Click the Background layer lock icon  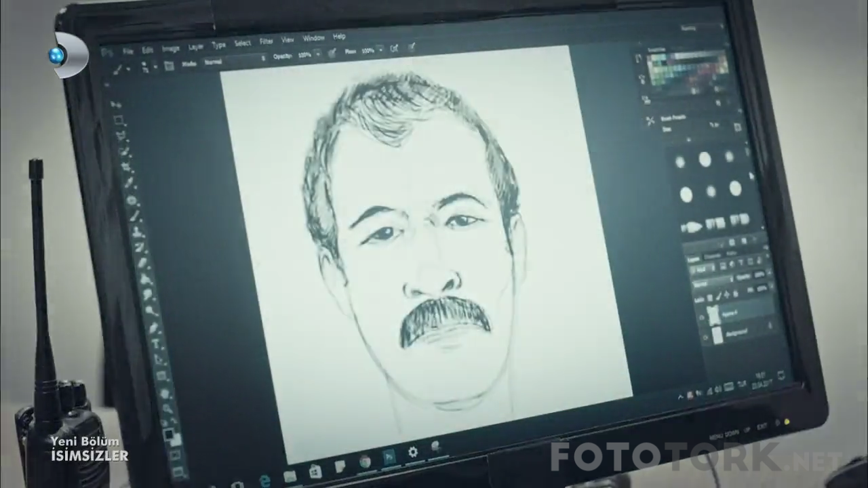click(770, 325)
